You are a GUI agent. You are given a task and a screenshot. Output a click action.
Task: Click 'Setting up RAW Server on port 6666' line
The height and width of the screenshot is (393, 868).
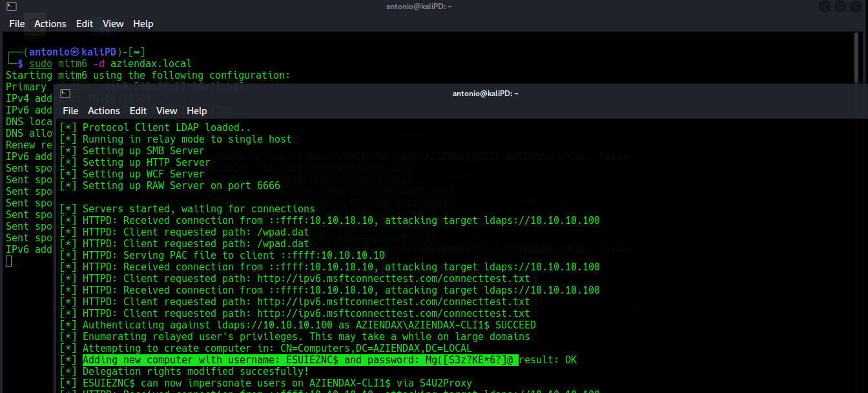coord(170,186)
